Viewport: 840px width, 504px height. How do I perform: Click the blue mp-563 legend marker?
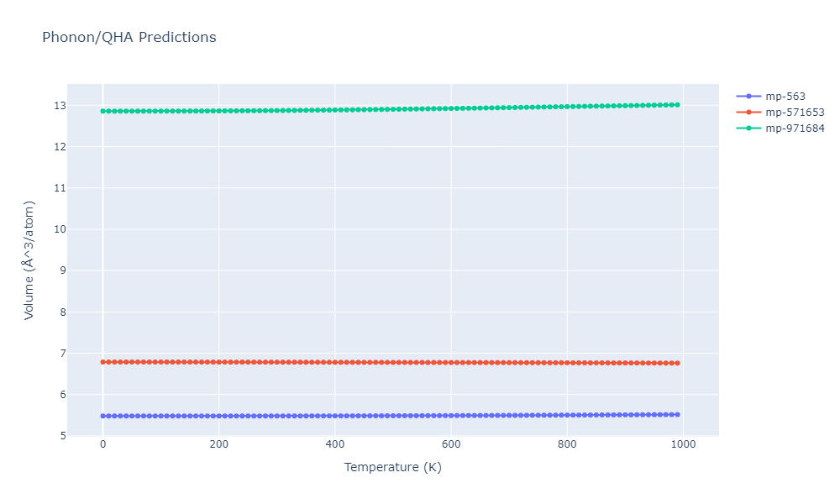click(x=748, y=96)
